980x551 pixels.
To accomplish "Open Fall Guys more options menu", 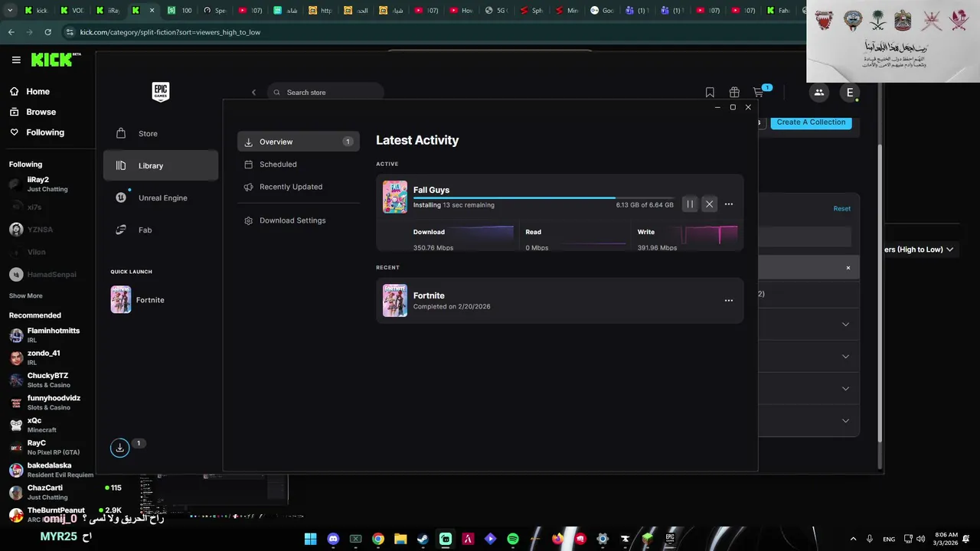I will point(729,204).
